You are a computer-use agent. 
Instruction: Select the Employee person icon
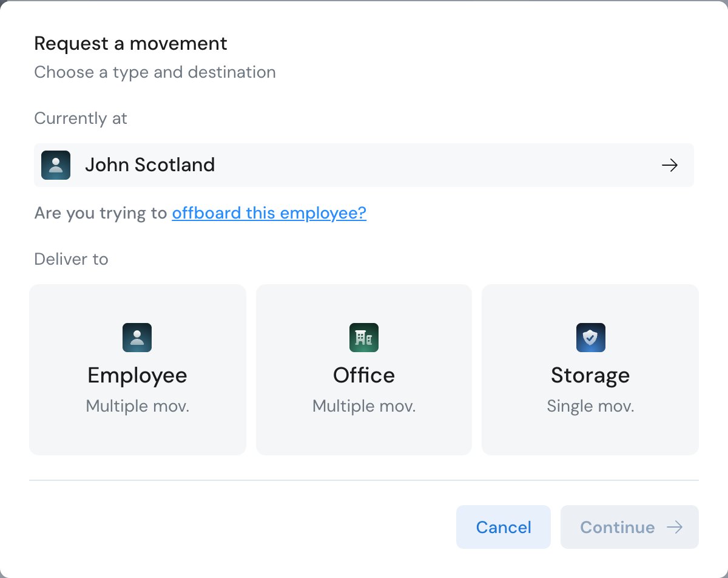click(137, 338)
